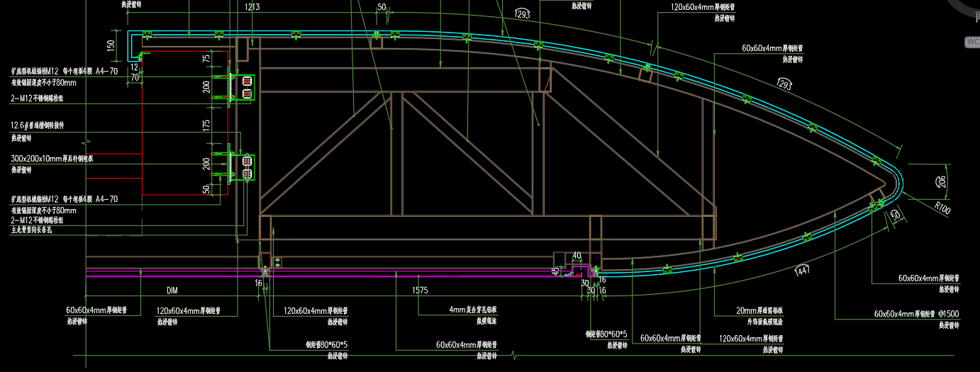Click the 150 vertical dimension text
Screen dimensions: 980x372
(111, 45)
